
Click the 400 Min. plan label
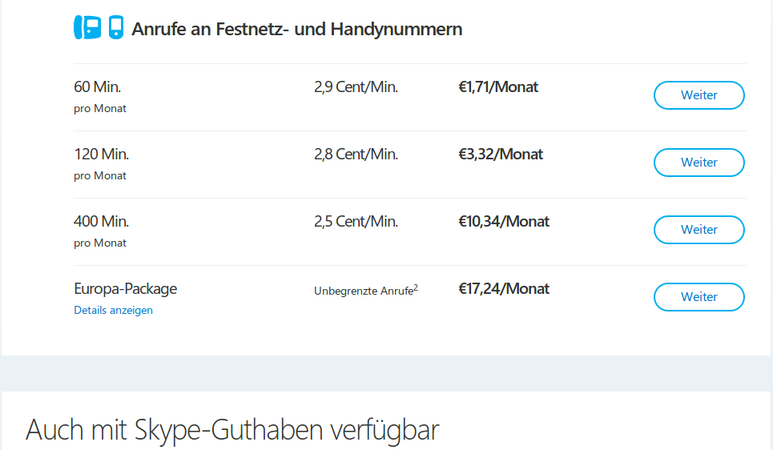pos(101,221)
